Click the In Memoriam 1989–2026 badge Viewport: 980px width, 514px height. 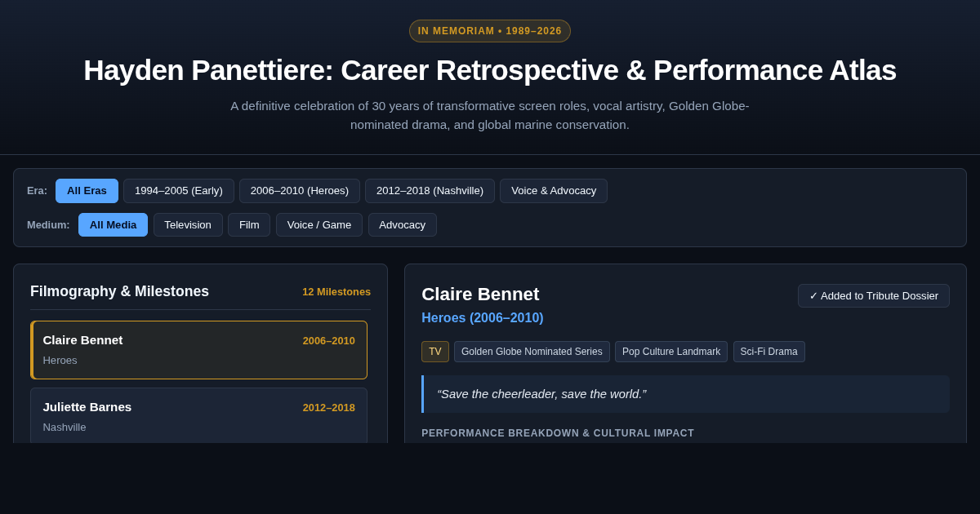tap(490, 31)
